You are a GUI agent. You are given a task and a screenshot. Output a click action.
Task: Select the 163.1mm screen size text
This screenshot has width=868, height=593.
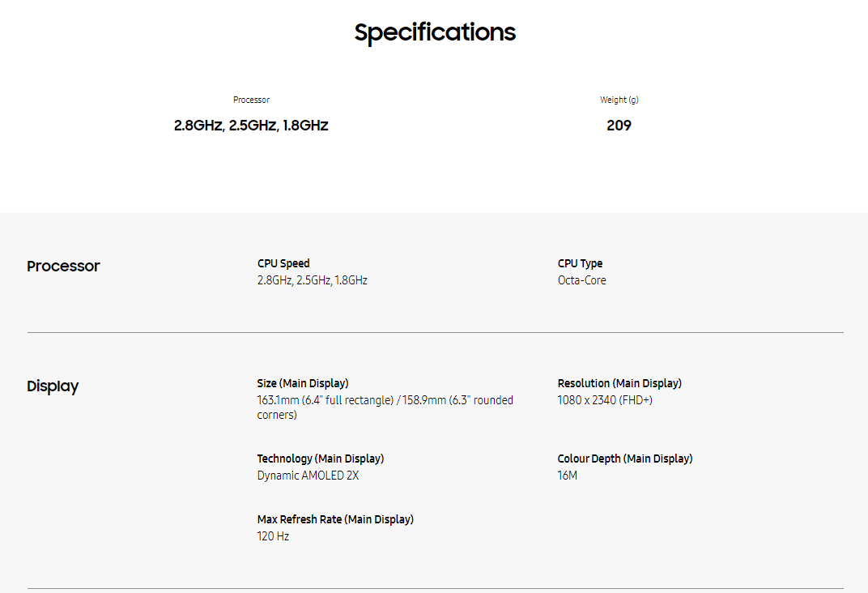[x=385, y=407]
